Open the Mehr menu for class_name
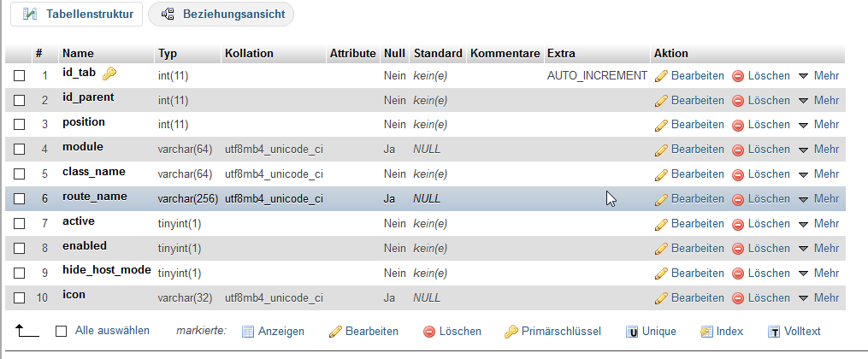Viewport: 868px width, 359px height. tap(818, 174)
